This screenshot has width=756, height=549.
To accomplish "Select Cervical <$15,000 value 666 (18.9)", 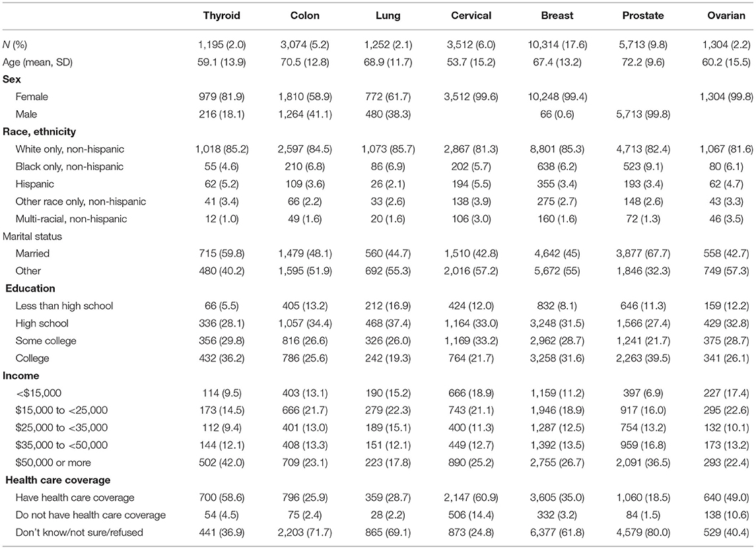I will tap(471, 393).
